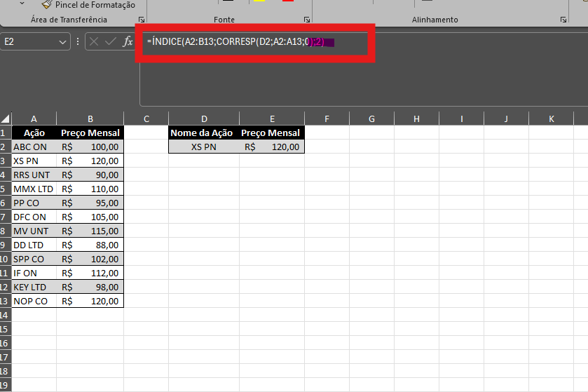Select the price cell showing 102,00
Image resolution: width=588 pixels, height=392 pixels.
90,259
